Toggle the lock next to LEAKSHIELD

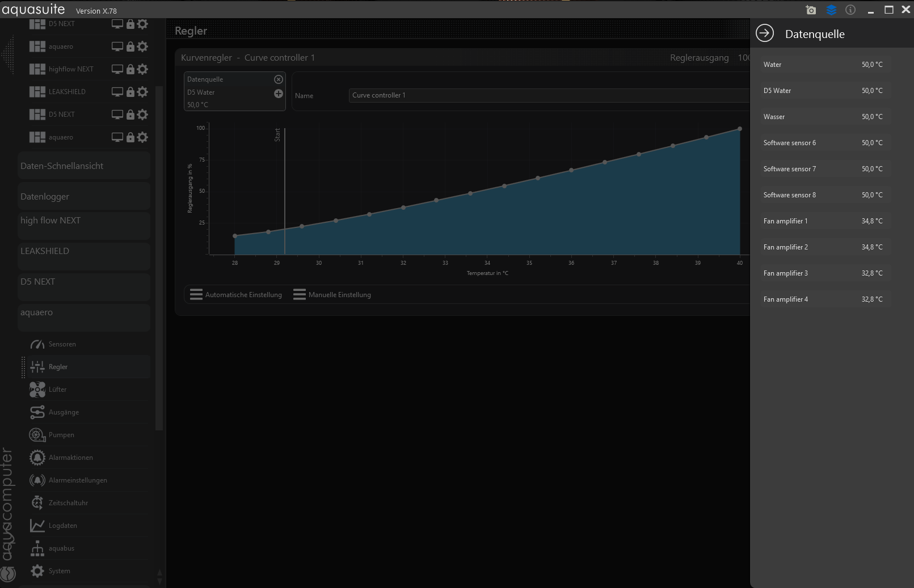pyautogui.click(x=130, y=92)
